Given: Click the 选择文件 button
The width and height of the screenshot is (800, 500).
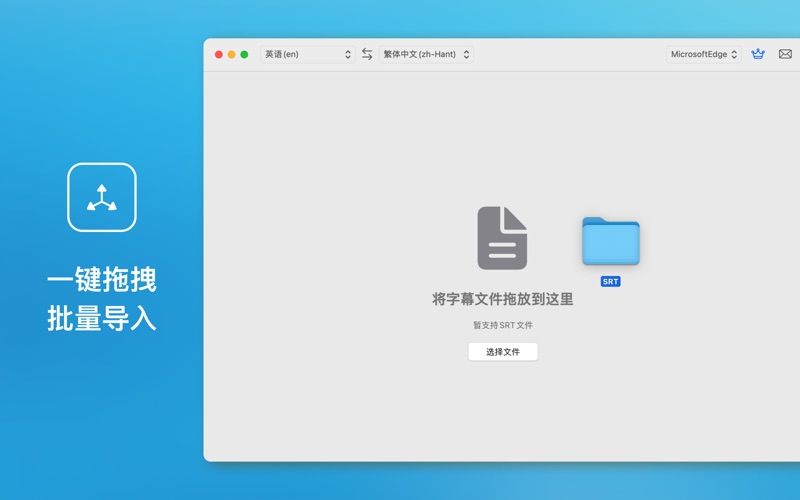Looking at the screenshot, I should (503, 352).
